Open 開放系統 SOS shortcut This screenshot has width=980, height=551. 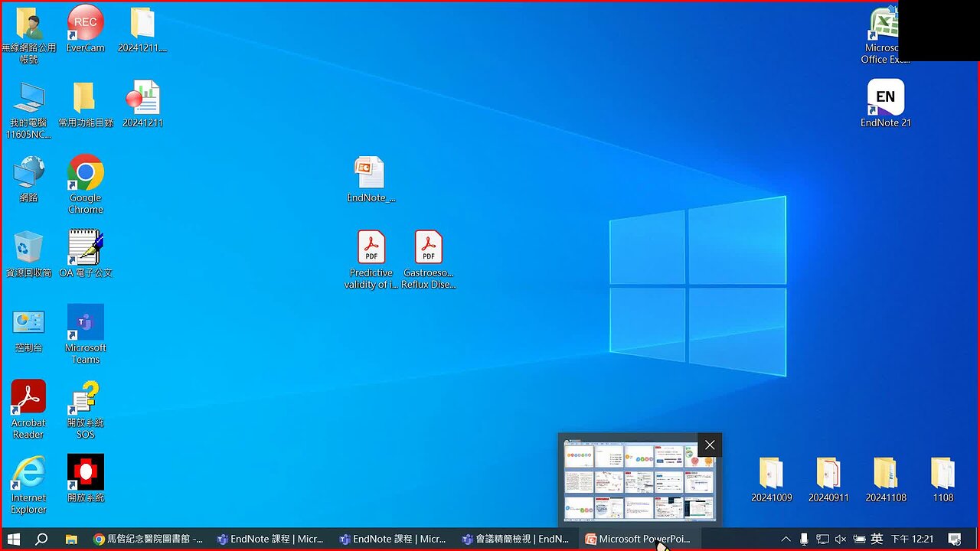pyautogui.click(x=85, y=409)
